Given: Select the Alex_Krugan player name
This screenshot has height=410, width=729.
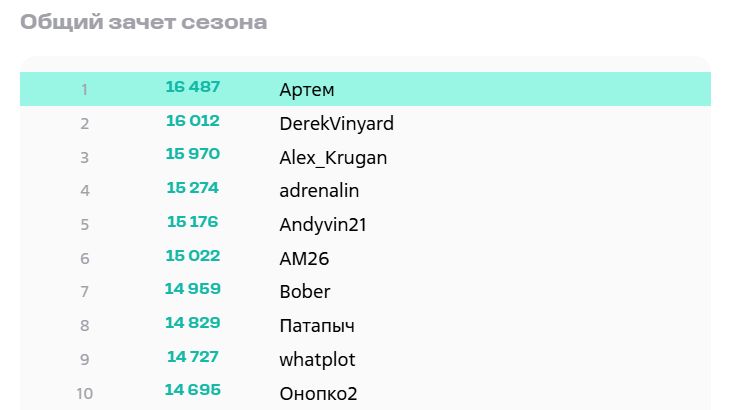Looking at the screenshot, I should tap(333, 158).
